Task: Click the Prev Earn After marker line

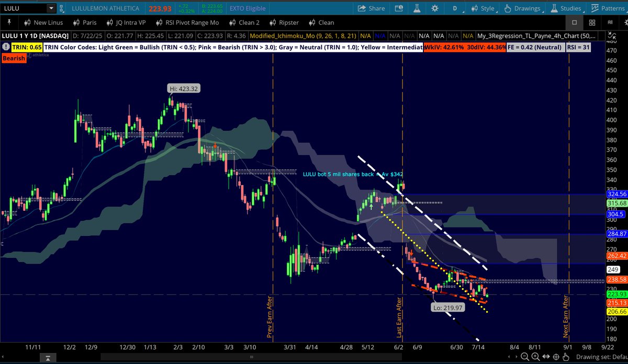Action: [273, 199]
